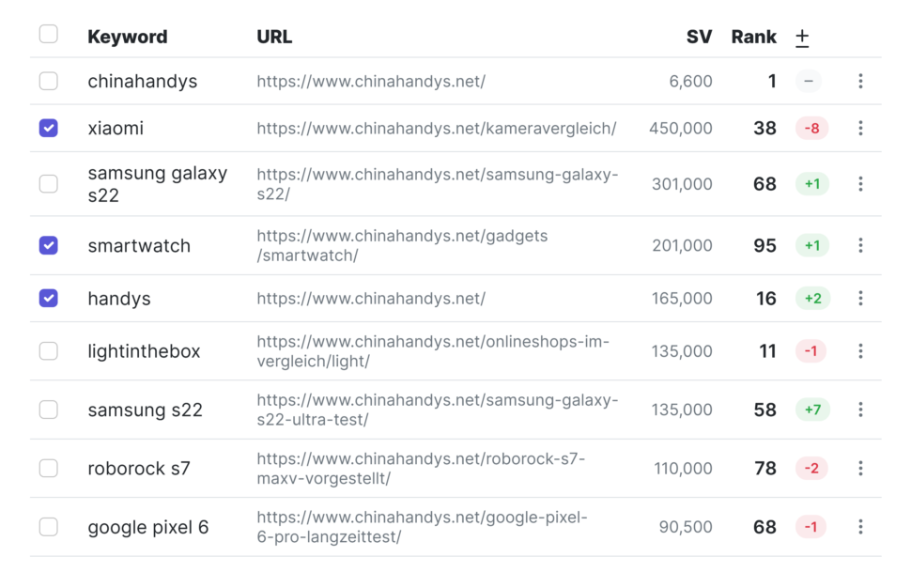
Task: Open options menu for samsung s22 row
Action: tap(860, 410)
